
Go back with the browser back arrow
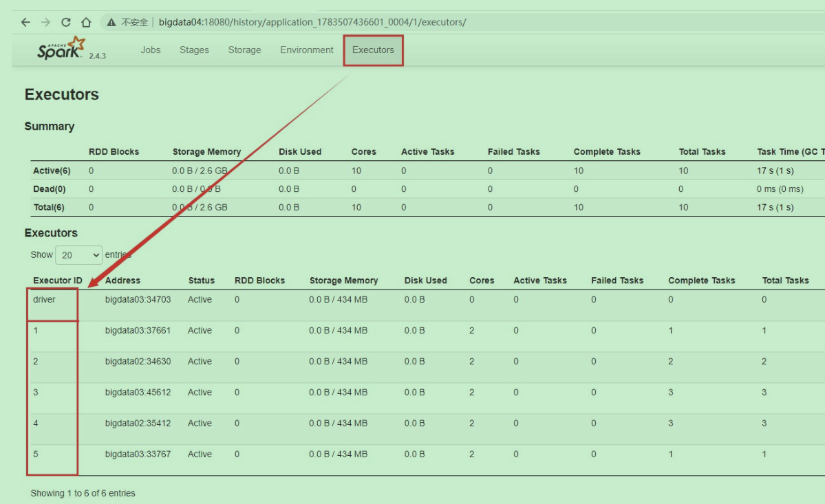pyautogui.click(x=25, y=22)
